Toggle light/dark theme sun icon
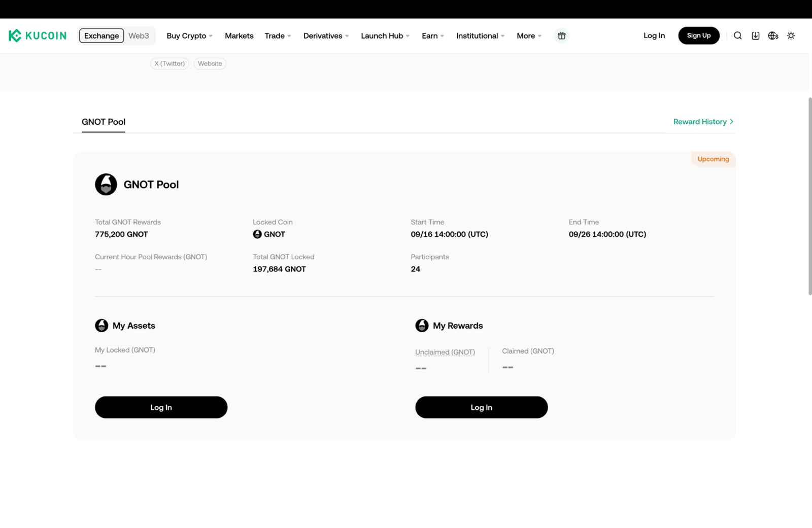The image size is (812, 528). click(791, 36)
